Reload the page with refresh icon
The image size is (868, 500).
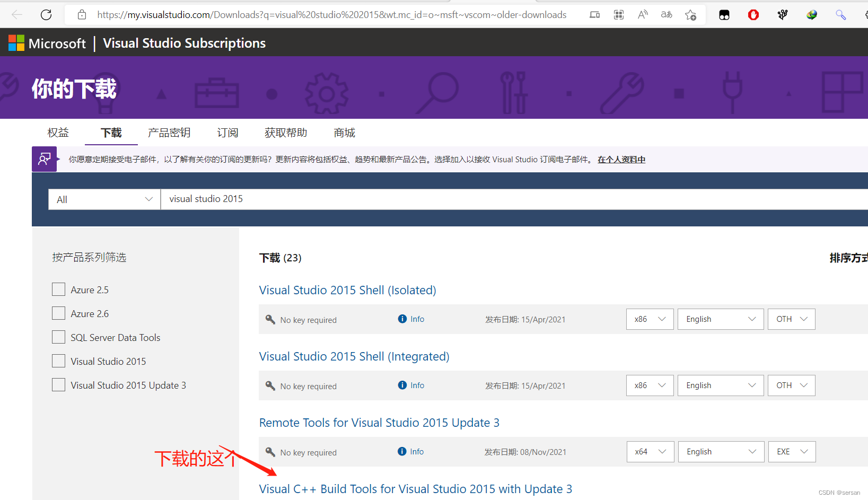coord(46,15)
